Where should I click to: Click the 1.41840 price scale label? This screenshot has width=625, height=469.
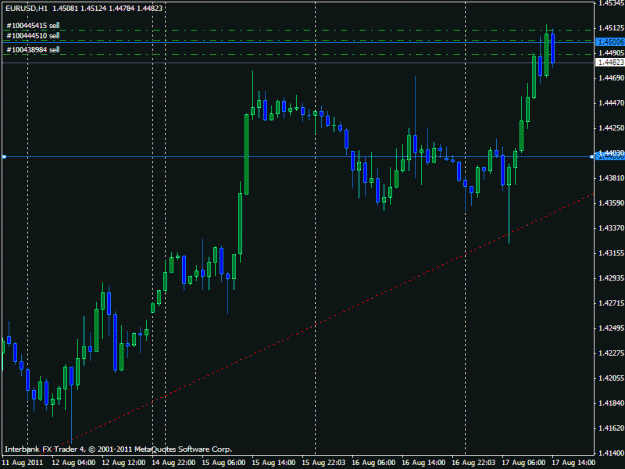(611, 403)
